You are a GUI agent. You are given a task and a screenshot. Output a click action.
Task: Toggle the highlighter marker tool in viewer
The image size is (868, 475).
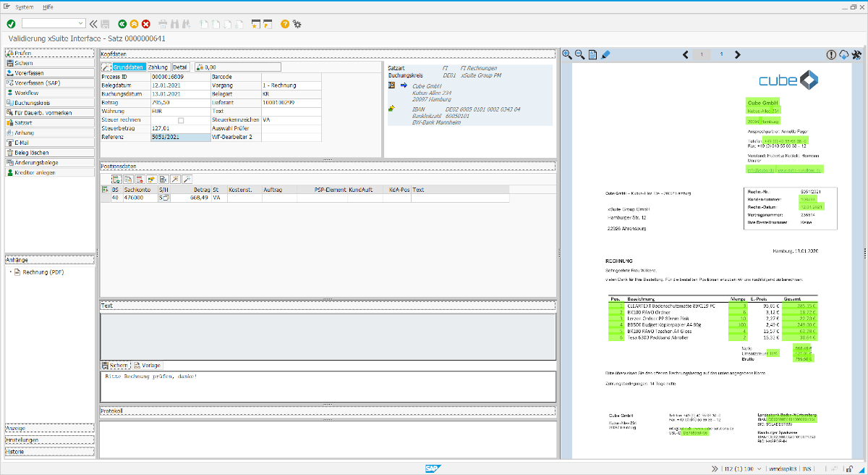[x=605, y=54]
